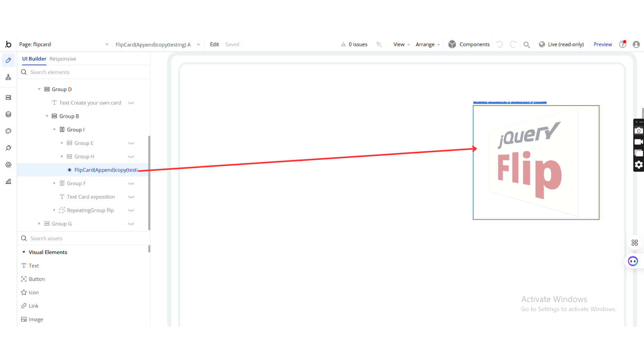Open the Bubble logo home menu

(x=8, y=44)
